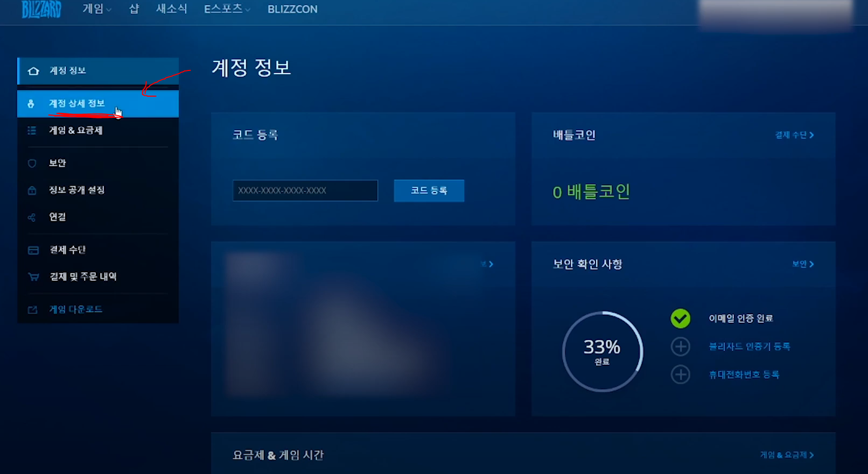Expand the E스포츠 dropdown menu

(x=227, y=9)
